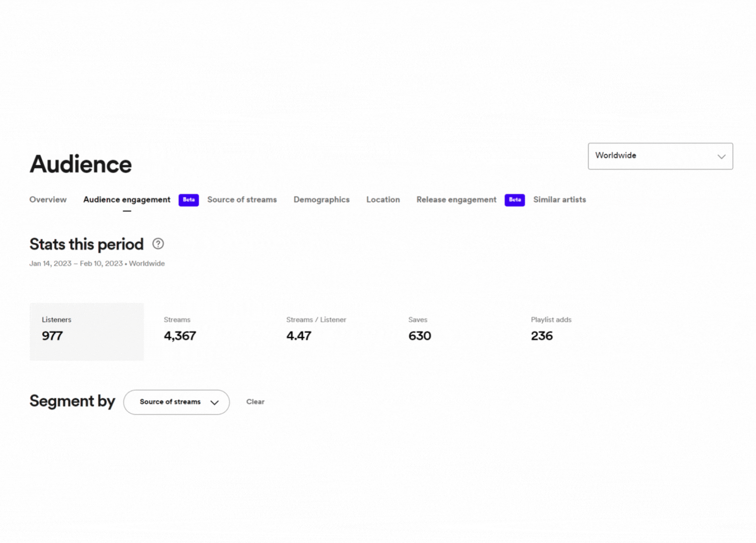View the Similar artists tab
Screen dimensions: 756x543
560,200
